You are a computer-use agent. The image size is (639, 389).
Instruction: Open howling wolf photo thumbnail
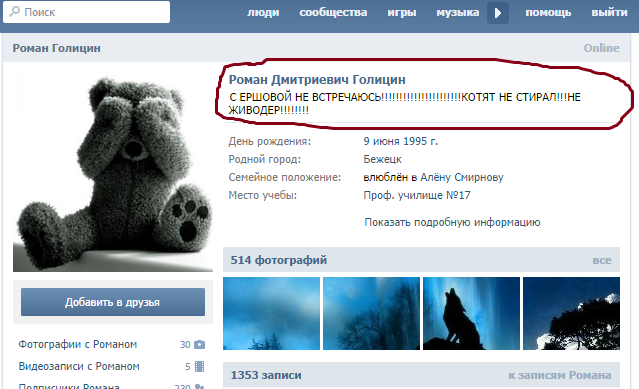(x=472, y=313)
